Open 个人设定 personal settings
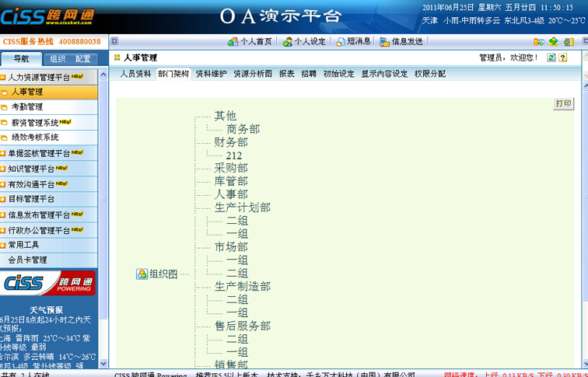This screenshot has height=377, width=588. point(288,42)
